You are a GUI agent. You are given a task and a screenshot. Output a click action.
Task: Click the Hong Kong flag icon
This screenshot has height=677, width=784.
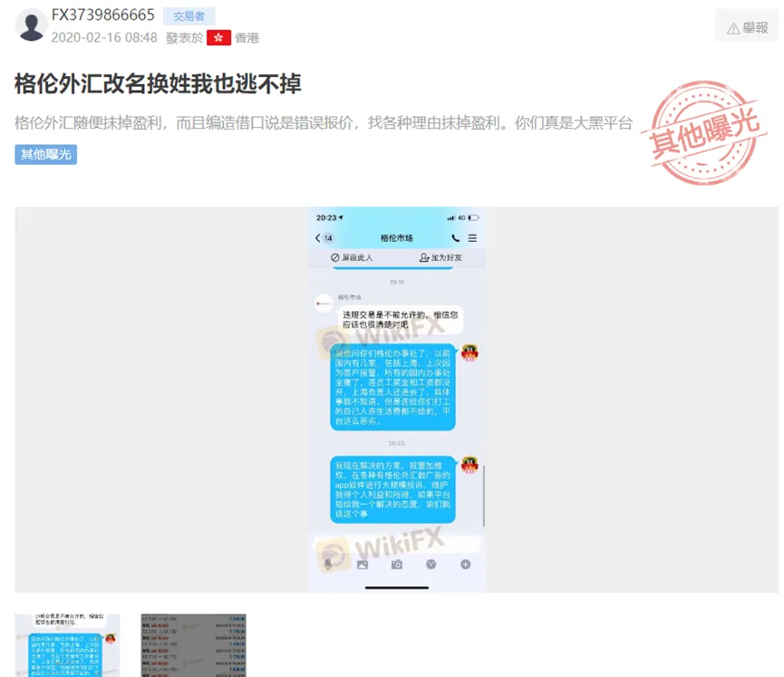[x=218, y=38]
